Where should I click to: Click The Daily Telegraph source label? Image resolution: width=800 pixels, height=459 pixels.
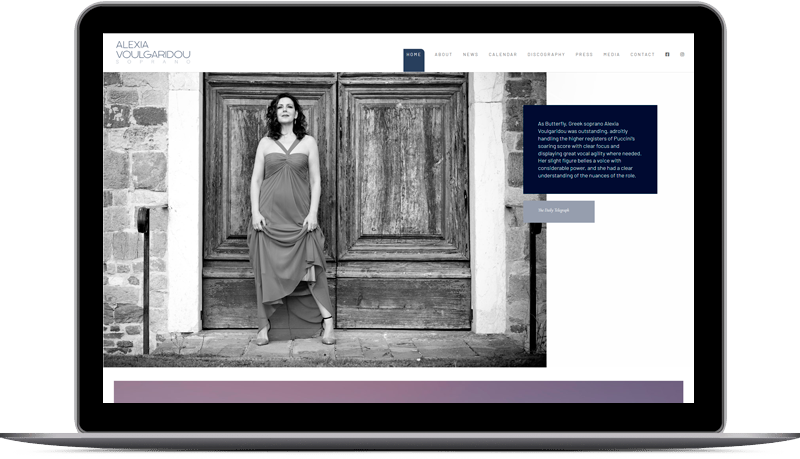point(558,211)
